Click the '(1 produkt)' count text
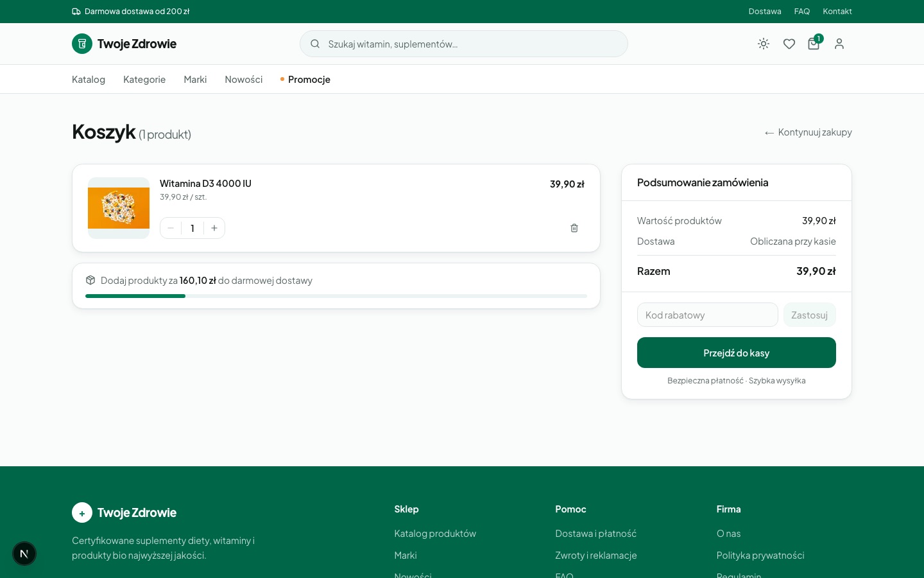The image size is (924, 578). pyautogui.click(x=165, y=134)
